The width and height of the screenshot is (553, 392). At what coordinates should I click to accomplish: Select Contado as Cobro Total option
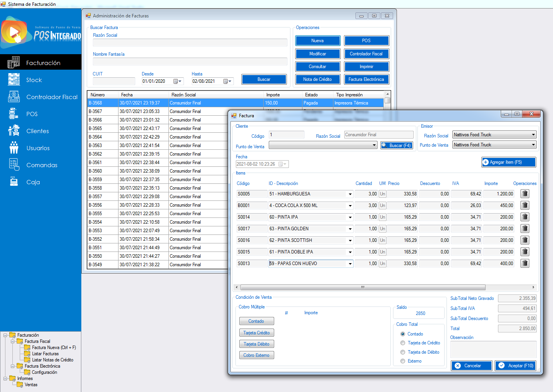[403, 334]
